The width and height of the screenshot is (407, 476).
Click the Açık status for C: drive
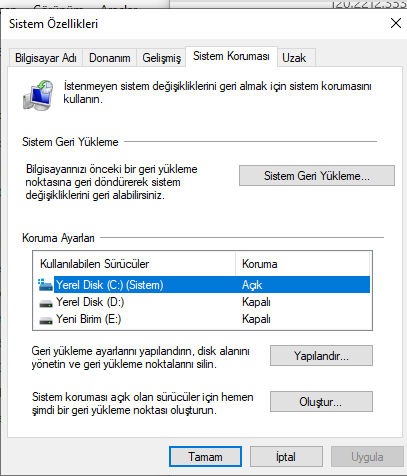point(252,285)
